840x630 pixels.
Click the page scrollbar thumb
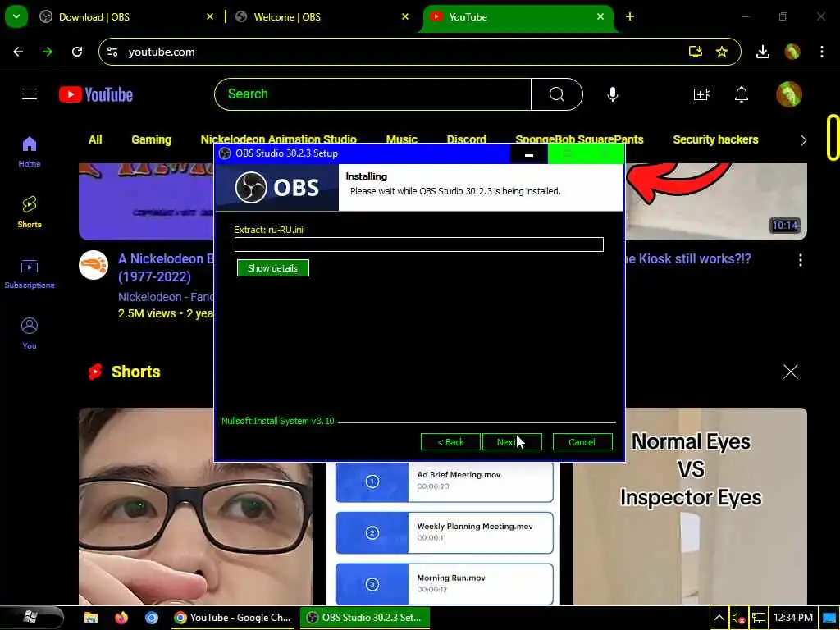(x=833, y=137)
